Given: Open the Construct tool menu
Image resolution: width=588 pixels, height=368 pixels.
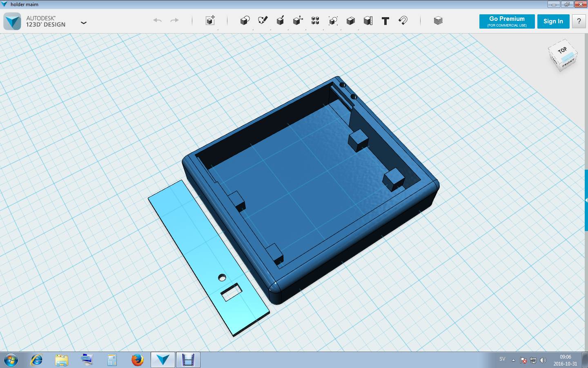Looking at the screenshot, I should point(280,20).
